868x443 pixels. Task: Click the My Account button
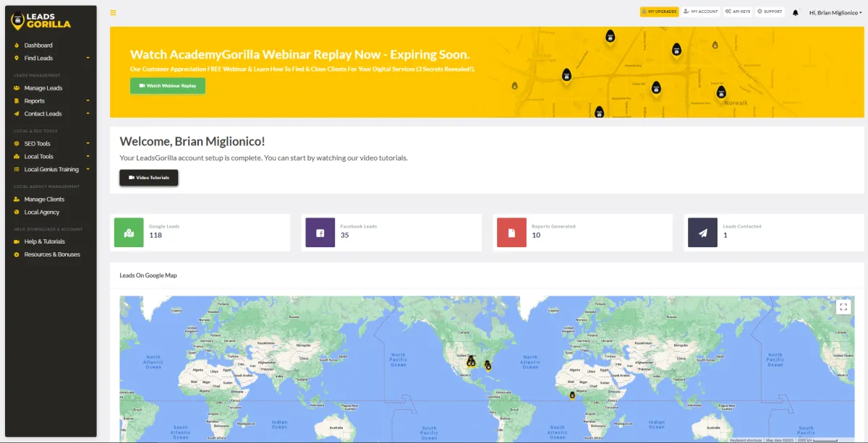click(x=701, y=12)
